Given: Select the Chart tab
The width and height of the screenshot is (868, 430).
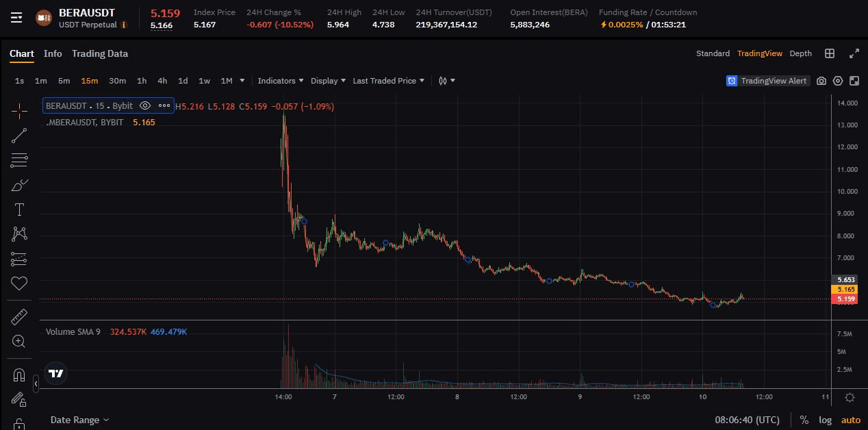Looking at the screenshot, I should click(x=22, y=53).
